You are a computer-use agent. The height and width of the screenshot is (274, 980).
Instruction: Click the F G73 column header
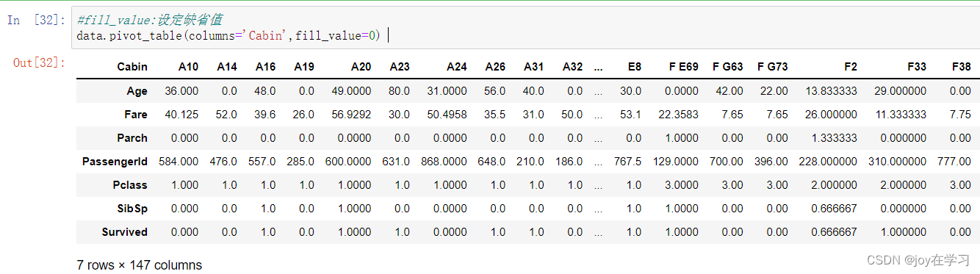(x=772, y=67)
